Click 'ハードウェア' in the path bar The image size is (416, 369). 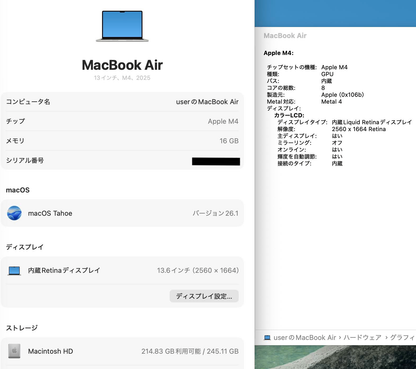tap(362, 338)
